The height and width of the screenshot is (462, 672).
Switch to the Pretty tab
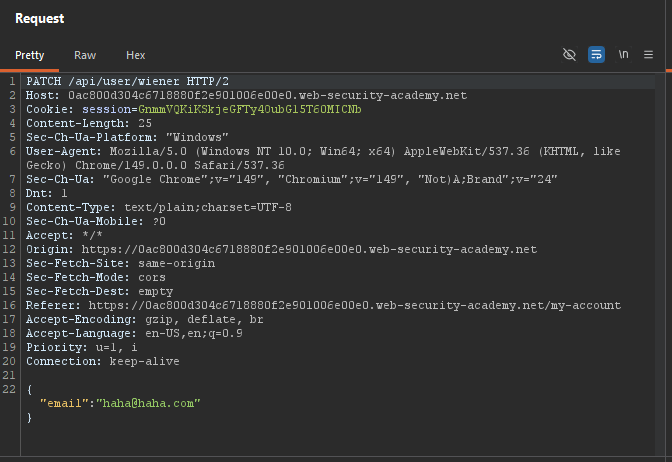tap(30, 55)
